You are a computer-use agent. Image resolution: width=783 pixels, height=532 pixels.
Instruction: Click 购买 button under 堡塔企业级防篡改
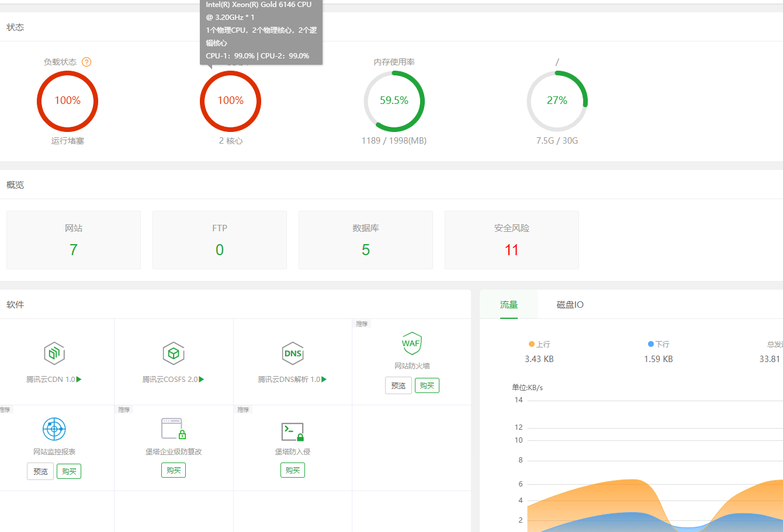pyautogui.click(x=174, y=470)
